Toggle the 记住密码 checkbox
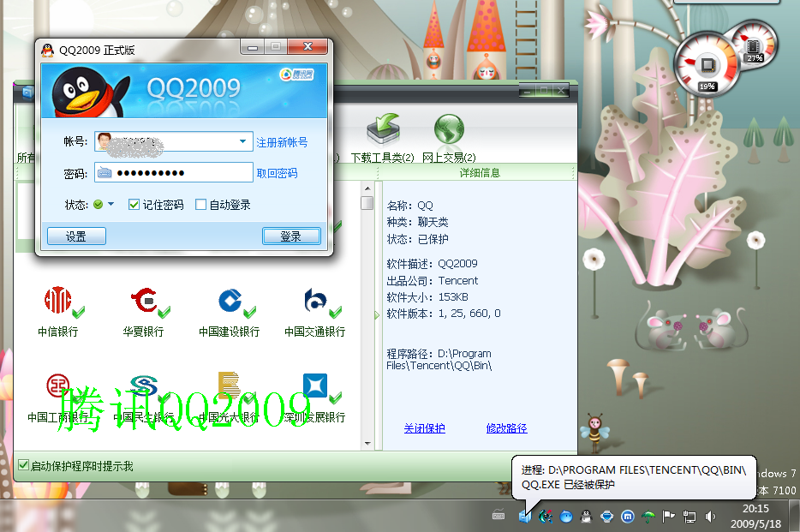800x532 pixels. [x=134, y=205]
